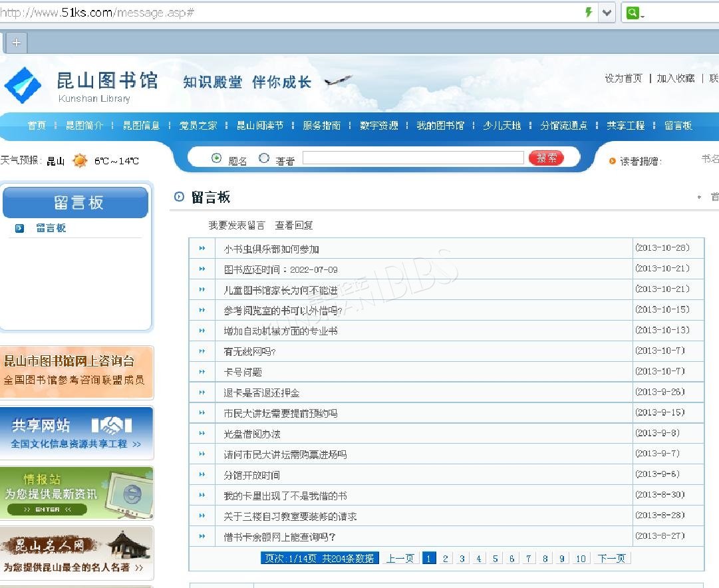Click arrow icon beside 有无线网吗?
This screenshot has width=719, height=588.
[x=202, y=351]
